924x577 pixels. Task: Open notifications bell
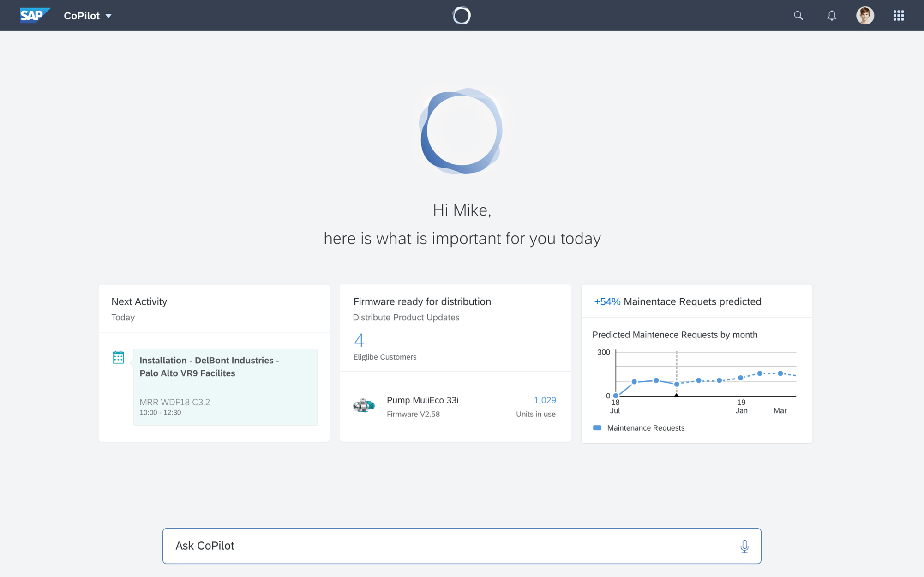click(x=831, y=16)
